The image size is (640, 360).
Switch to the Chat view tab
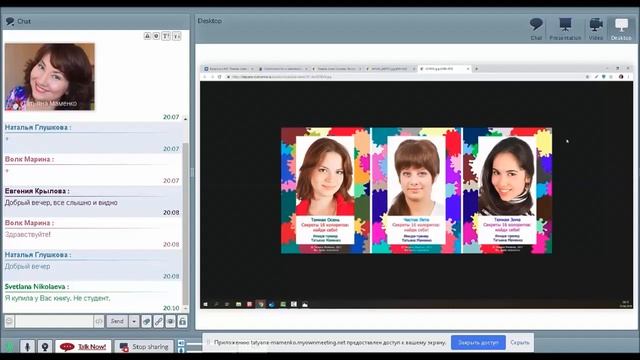tap(536, 29)
